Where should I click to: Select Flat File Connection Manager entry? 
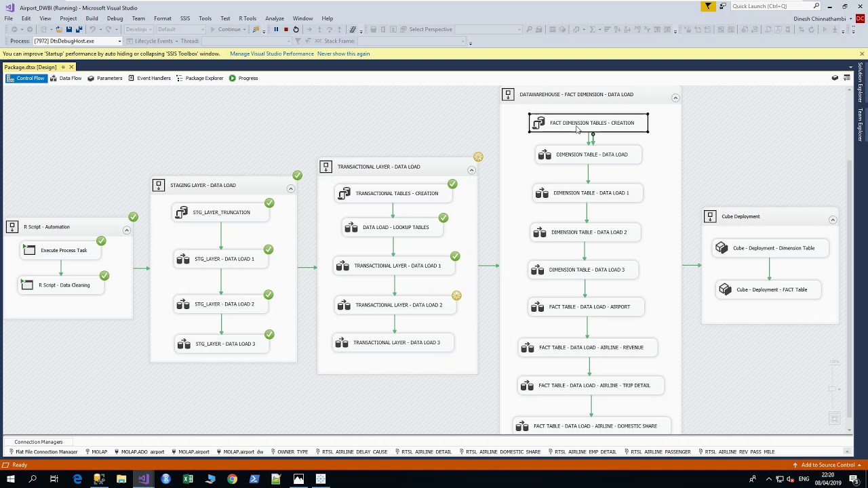pyautogui.click(x=43, y=451)
